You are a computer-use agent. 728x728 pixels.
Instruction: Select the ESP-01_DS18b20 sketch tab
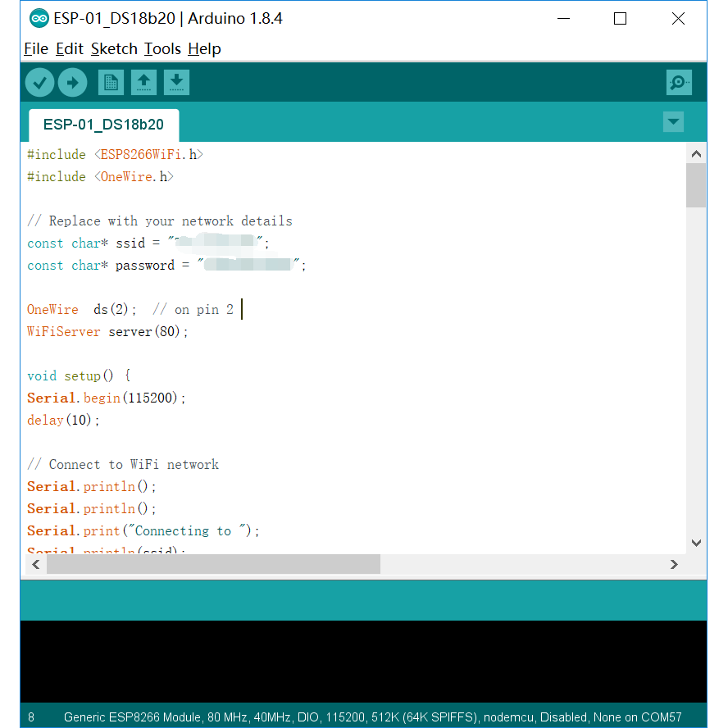pyautogui.click(x=103, y=125)
